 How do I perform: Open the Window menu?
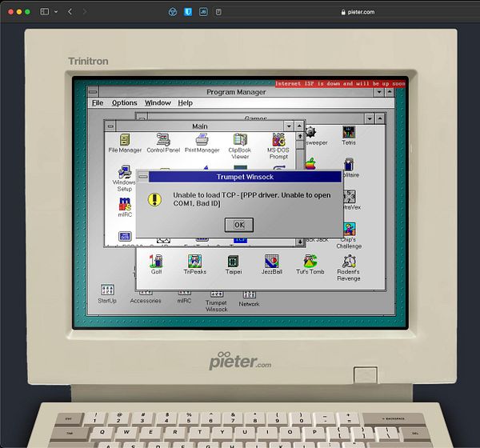pos(158,103)
